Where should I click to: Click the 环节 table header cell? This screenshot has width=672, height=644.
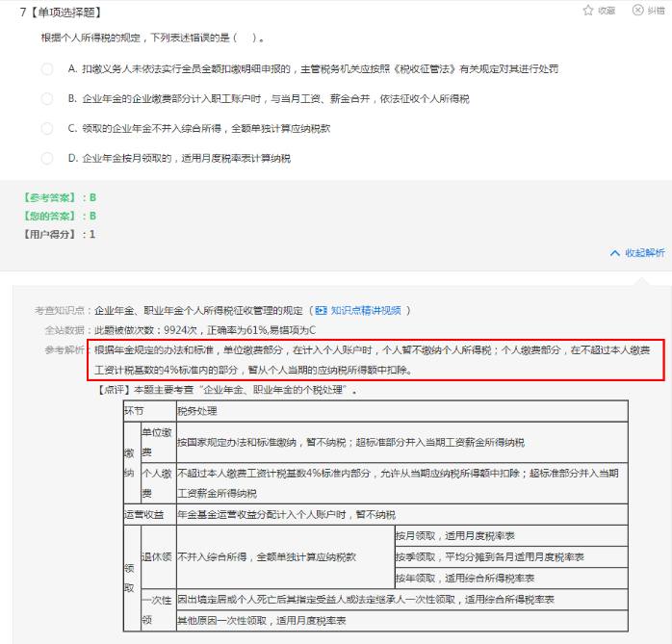tap(149, 411)
